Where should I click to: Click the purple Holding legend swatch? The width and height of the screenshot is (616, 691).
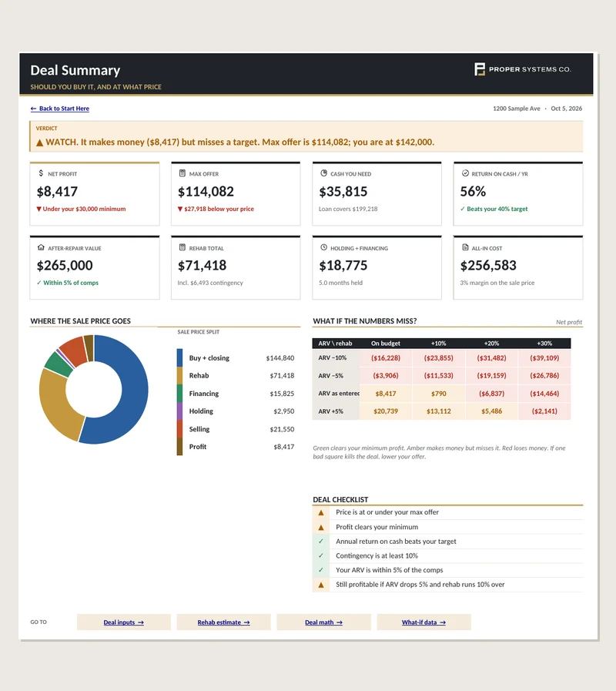point(179,411)
